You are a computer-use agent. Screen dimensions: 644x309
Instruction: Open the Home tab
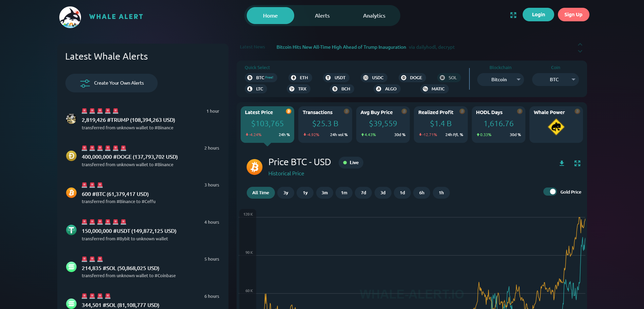click(270, 16)
